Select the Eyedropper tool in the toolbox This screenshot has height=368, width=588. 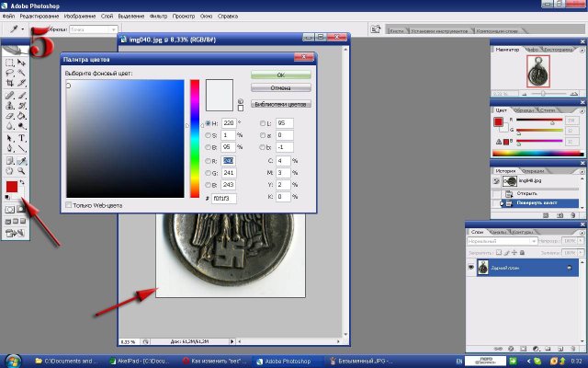(21, 161)
